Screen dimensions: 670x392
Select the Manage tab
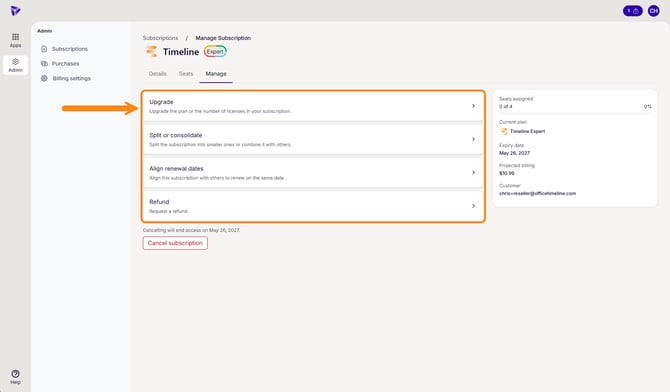216,74
